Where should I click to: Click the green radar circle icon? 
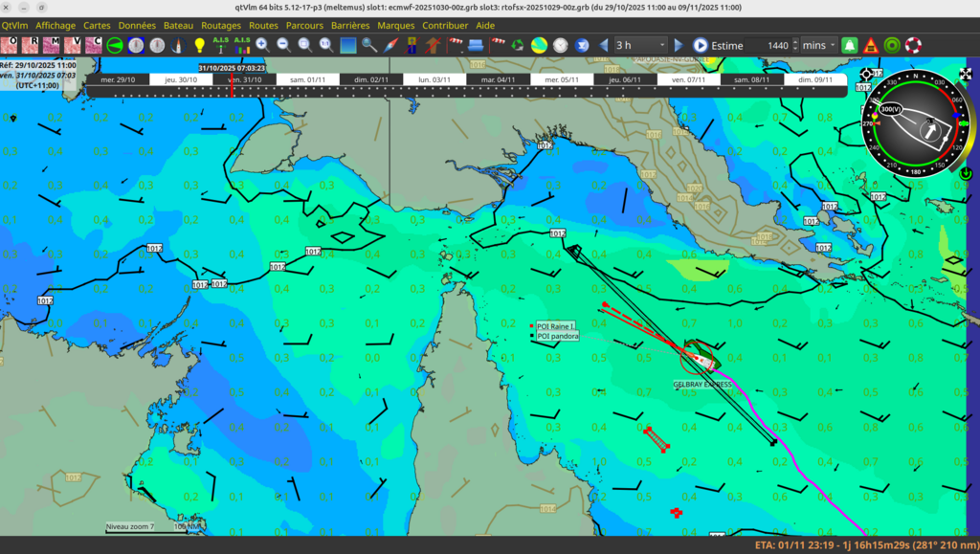tap(892, 45)
